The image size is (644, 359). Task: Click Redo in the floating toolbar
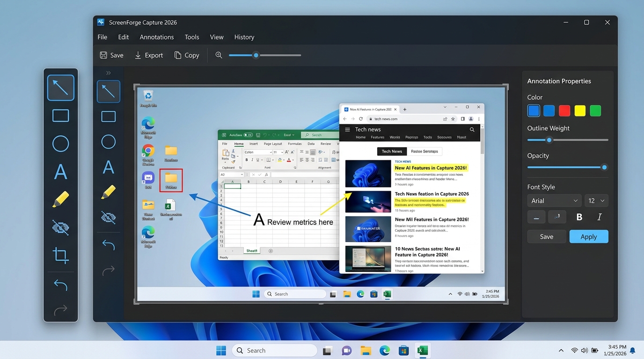[61, 310]
